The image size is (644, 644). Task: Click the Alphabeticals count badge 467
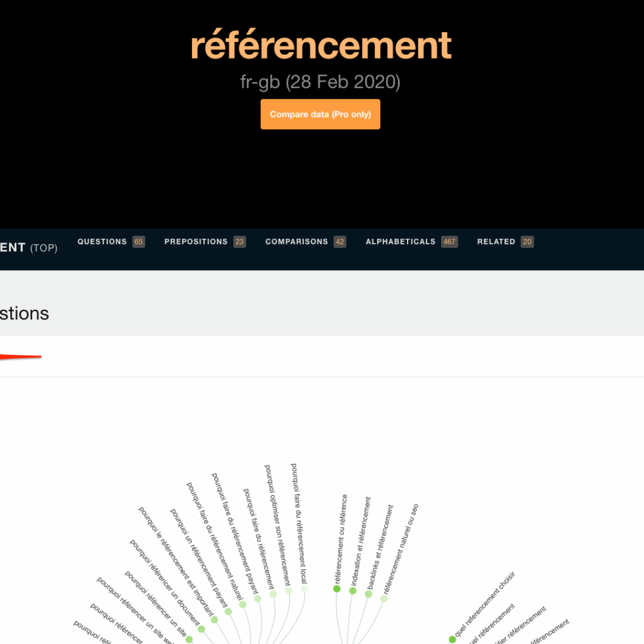[x=449, y=242]
